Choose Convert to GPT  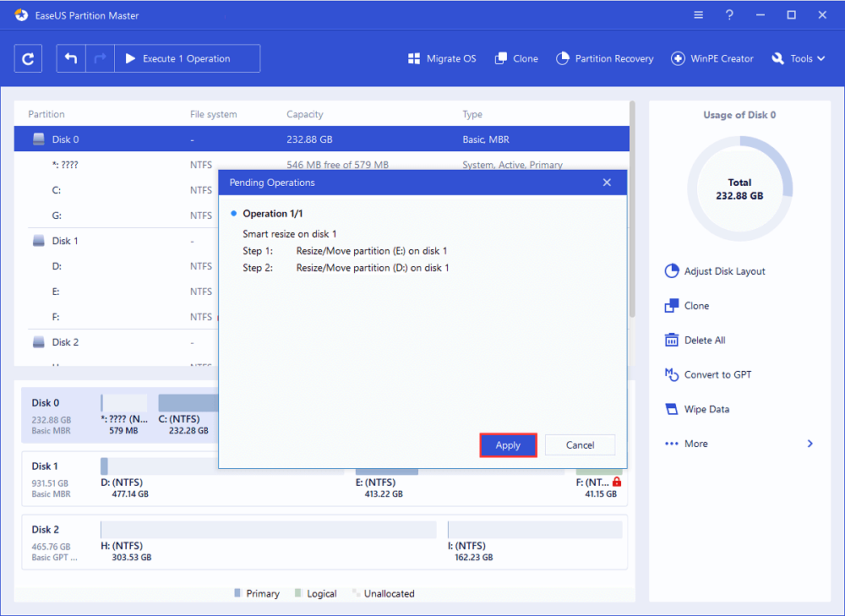coord(707,374)
